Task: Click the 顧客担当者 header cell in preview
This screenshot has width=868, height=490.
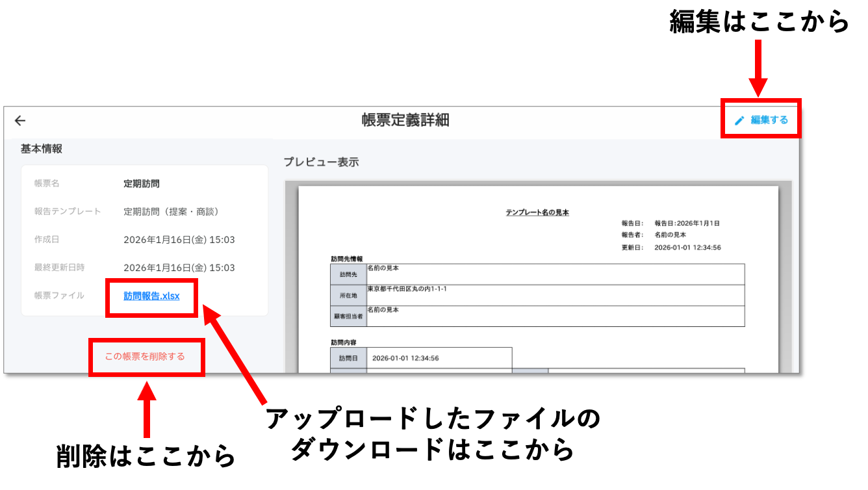Action: pos(348,316)
